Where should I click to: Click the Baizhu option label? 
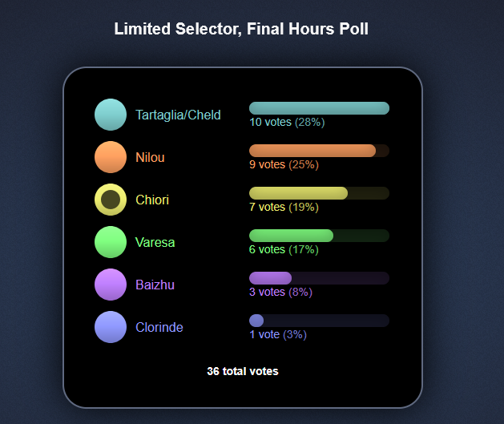pos(155,285)
